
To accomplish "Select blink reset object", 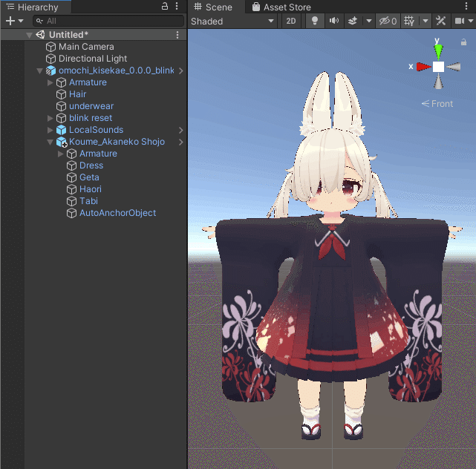I will pos(91,118).
